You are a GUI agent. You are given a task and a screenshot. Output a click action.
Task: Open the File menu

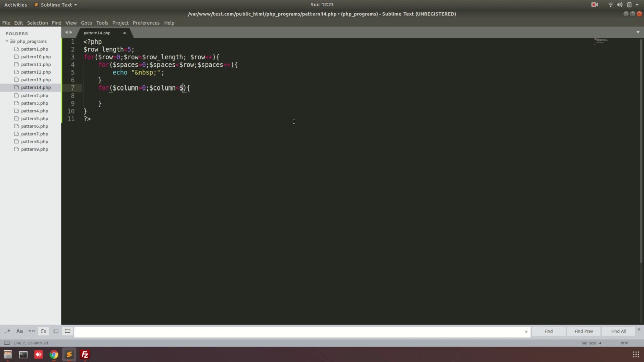point(6,23)
